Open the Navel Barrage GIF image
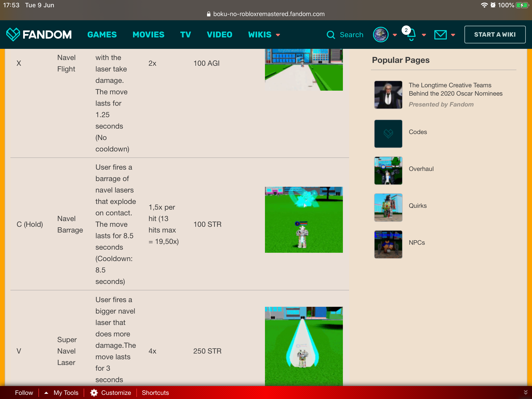This screenshot has height=399, width=532. [304, 220]
